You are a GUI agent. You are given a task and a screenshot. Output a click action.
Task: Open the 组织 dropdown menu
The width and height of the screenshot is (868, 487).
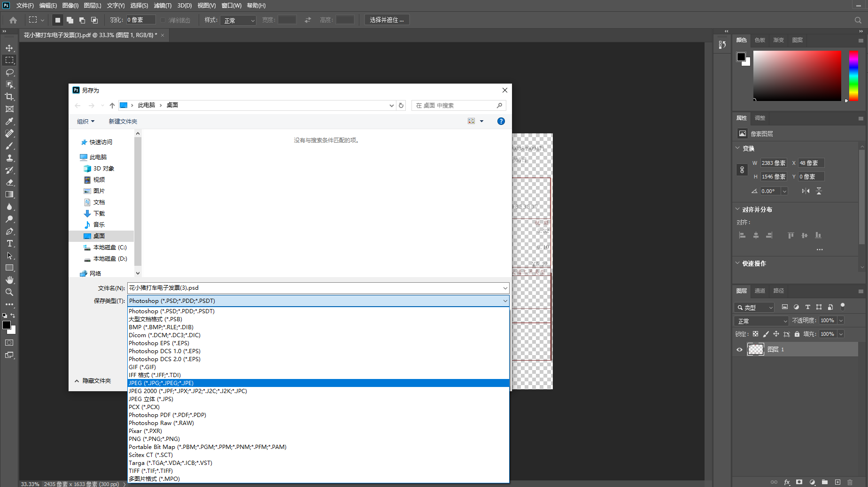[x=86, y=121]
